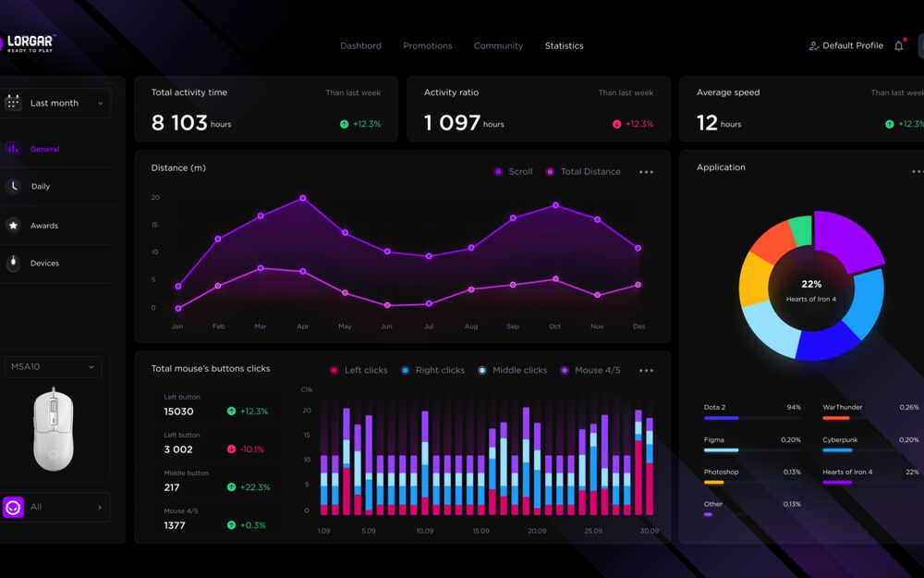Viewport: 924px width, 578px height.
Task: Toggle the Total Distance series legend
Action: (583, 172)
